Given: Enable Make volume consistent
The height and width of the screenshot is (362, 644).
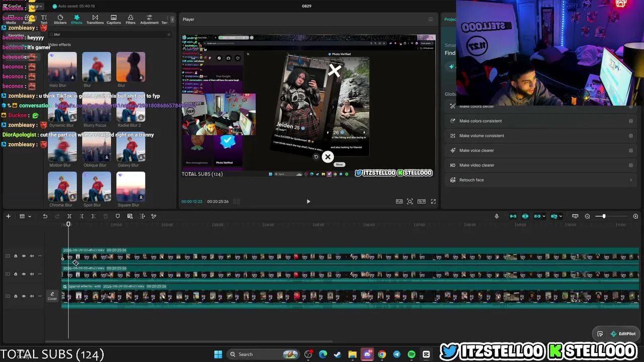Looking at the screenshot, I should [x=631, y=136].
